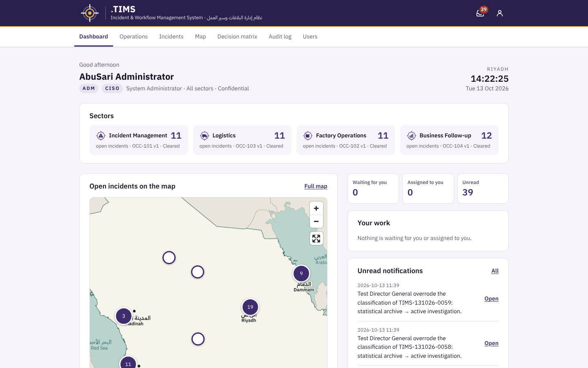Click 'Nothing is waiting for you' message
The height and width of the screenshot is (368, 588).
click(x=414, y=238)
